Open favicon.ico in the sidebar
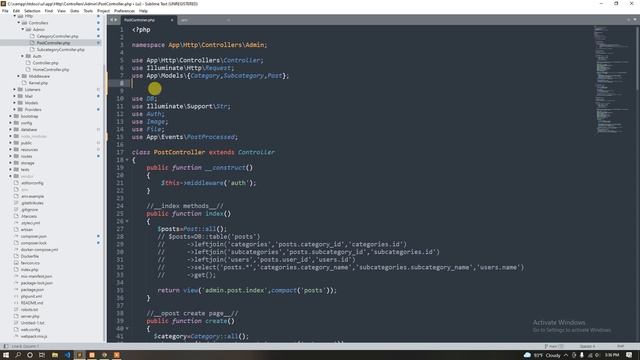 30,263
